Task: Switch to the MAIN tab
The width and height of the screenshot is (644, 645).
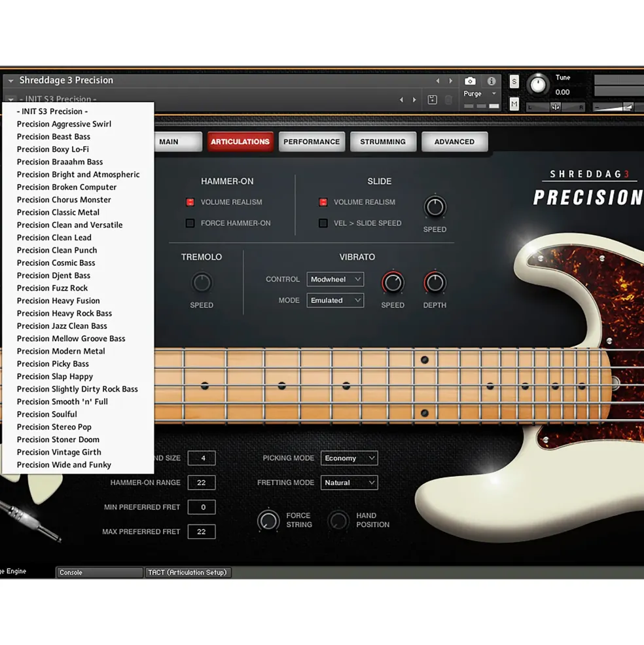Action: pos(177,141)
